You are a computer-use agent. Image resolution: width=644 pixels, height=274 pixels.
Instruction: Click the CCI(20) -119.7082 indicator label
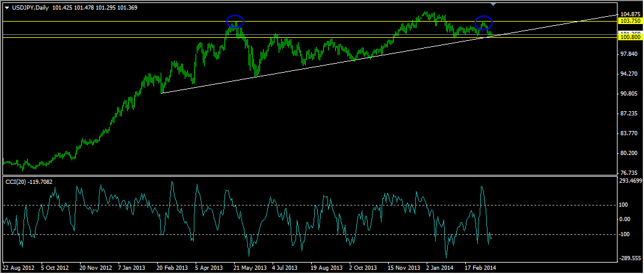pos(29,181)
